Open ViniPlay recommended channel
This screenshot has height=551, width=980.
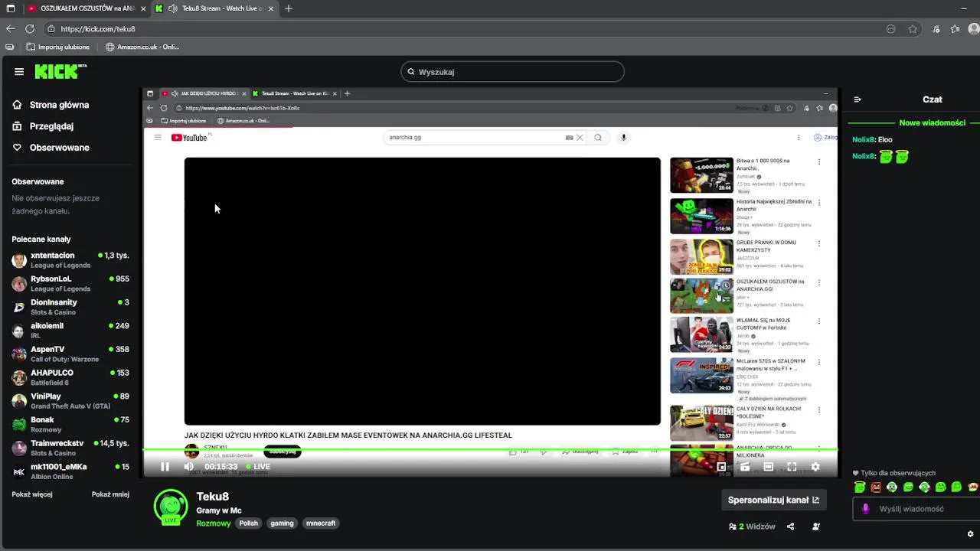point(70,401)
